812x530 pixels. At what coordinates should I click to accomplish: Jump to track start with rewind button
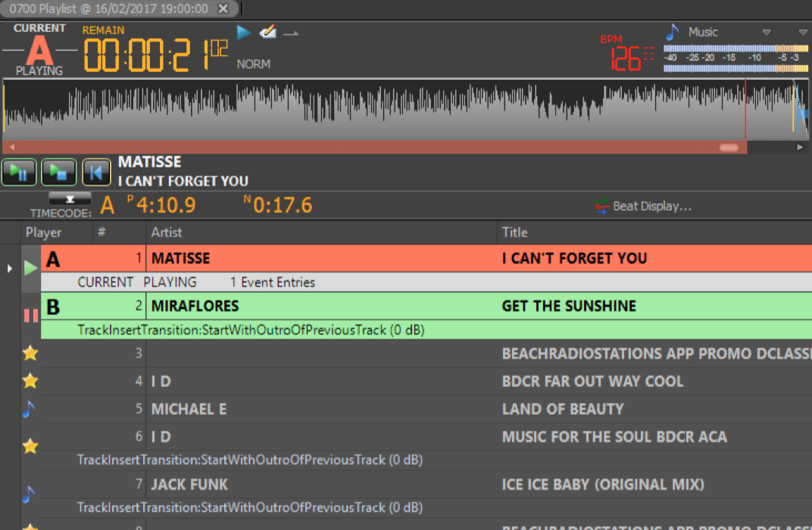(96, 173)
